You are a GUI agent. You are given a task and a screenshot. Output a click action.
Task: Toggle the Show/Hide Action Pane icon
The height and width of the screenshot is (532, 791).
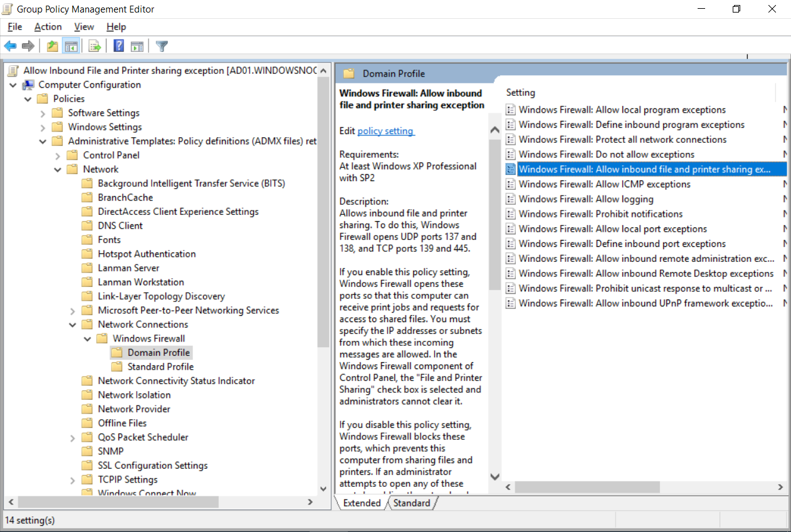tap(137, 46)
